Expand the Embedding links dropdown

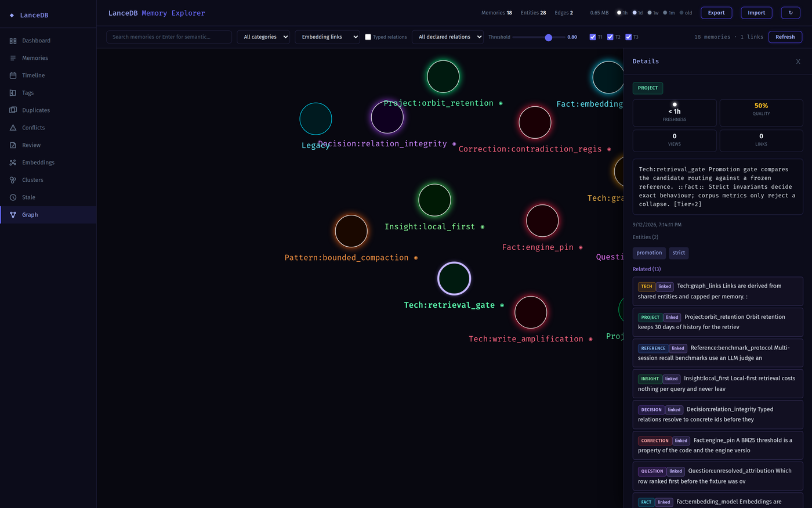327,37
